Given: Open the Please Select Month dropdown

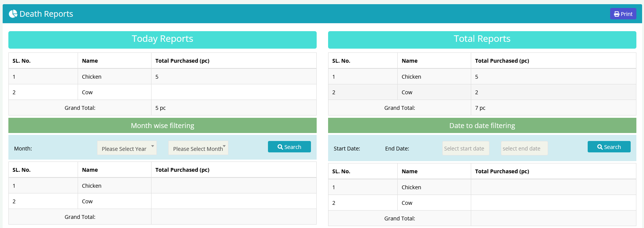Looking at the screenshot, I should click(x=198, y=148).
